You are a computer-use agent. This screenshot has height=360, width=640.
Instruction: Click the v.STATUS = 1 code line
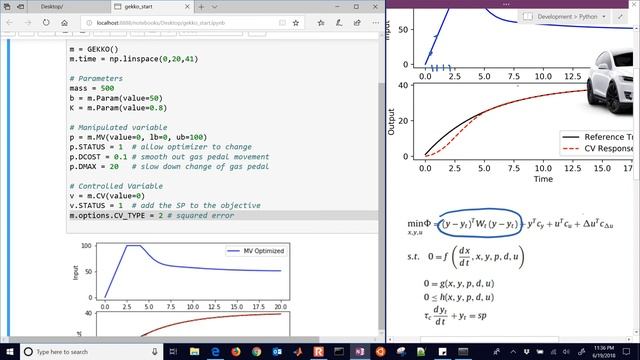164,206
